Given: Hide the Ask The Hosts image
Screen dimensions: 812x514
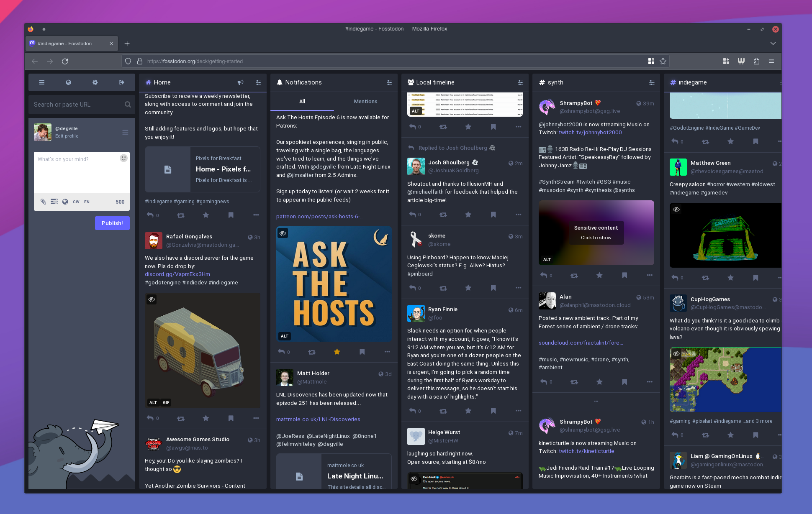Looking at the screenshot, I should point(283,233).
